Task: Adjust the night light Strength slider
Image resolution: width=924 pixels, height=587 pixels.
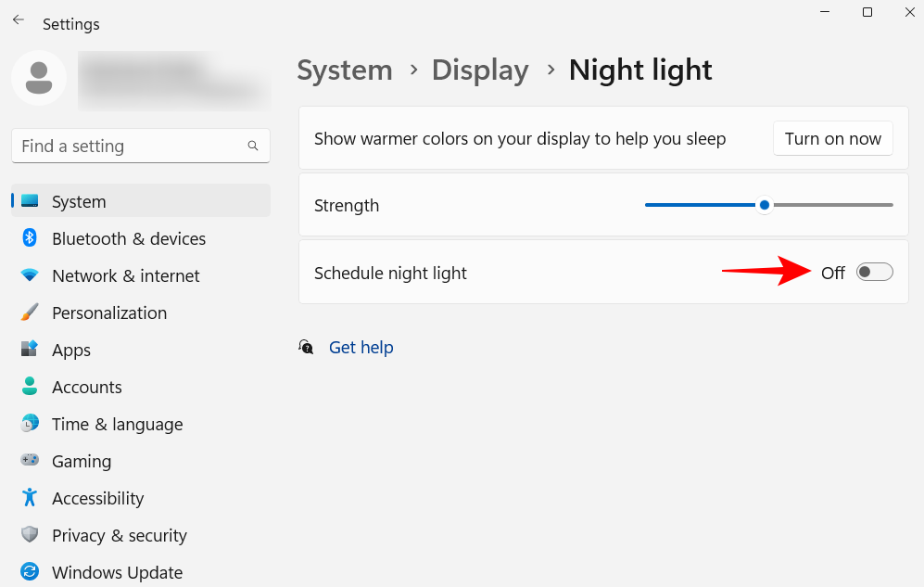Action: 764,205
